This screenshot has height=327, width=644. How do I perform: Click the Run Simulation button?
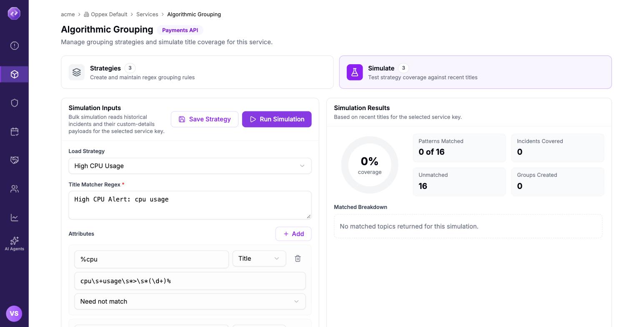(x=277, y=119)
